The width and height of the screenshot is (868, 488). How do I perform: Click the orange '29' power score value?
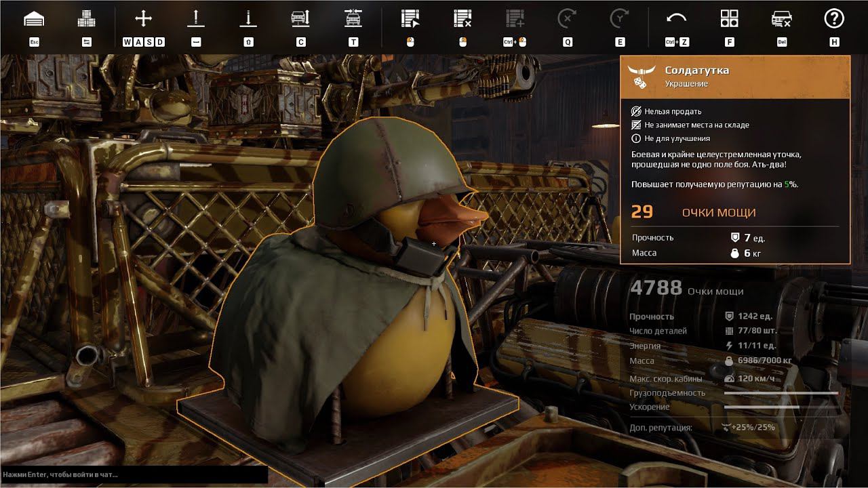tap(642, 212)
